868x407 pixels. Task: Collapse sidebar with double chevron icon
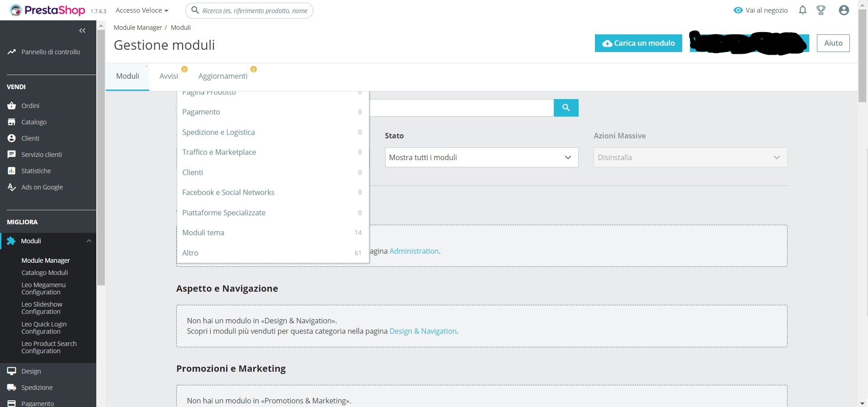tap(82, 31)
